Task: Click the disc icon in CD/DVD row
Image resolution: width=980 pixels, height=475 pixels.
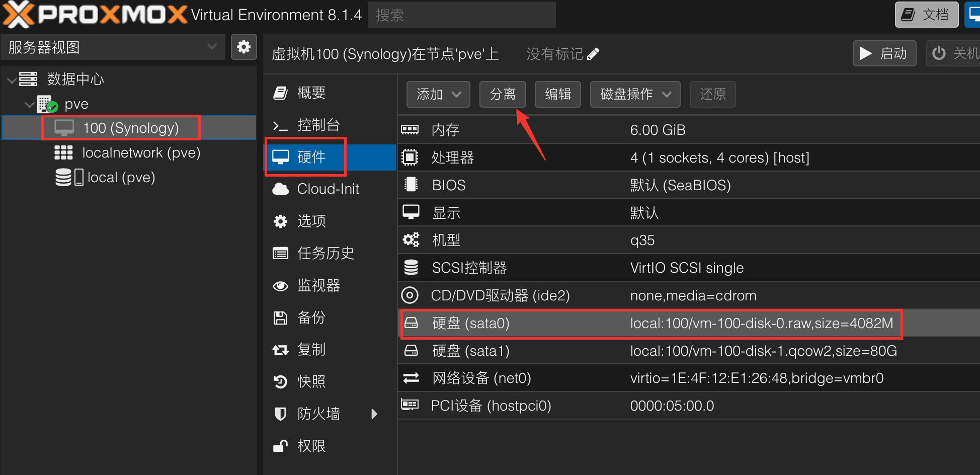Action: point(410,295)
